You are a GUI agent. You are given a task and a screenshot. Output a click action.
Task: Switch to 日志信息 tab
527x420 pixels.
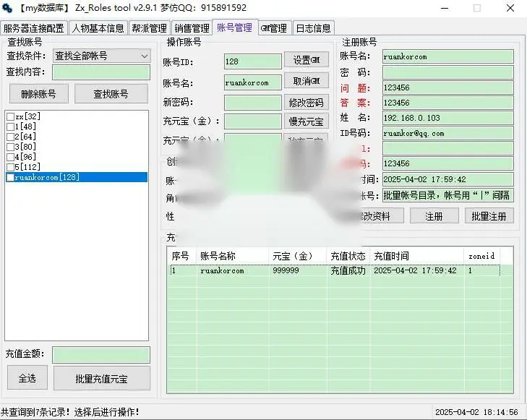[313, 28]
